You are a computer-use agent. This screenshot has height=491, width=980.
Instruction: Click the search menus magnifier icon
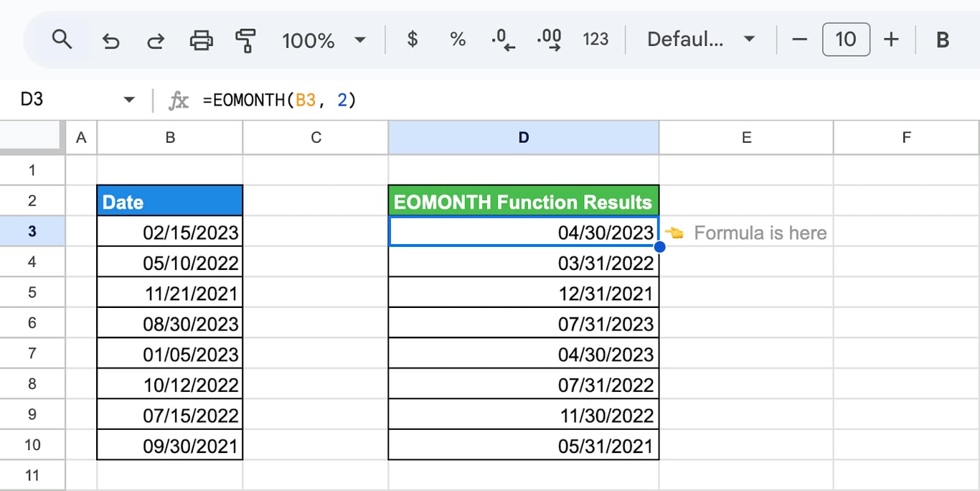(x=62, y=39)
